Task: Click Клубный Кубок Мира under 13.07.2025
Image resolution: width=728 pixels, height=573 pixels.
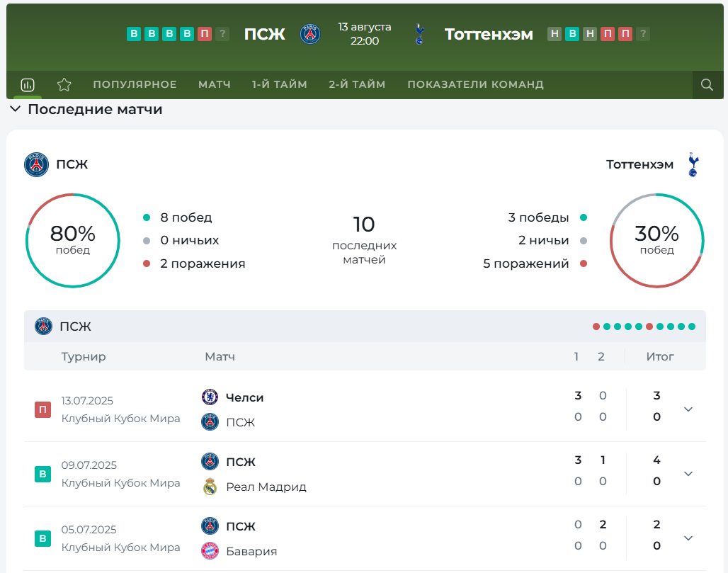Action: click(120, 419)
